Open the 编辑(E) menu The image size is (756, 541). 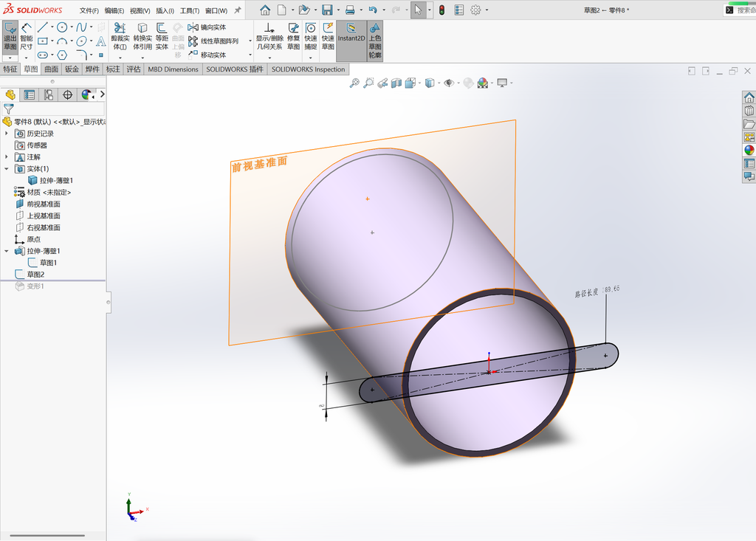[x=114, y=10]
